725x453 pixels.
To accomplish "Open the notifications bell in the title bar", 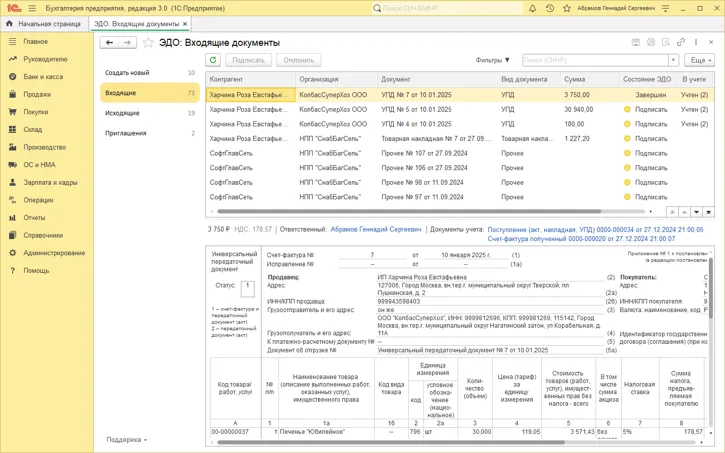I will tap(533, 8).
